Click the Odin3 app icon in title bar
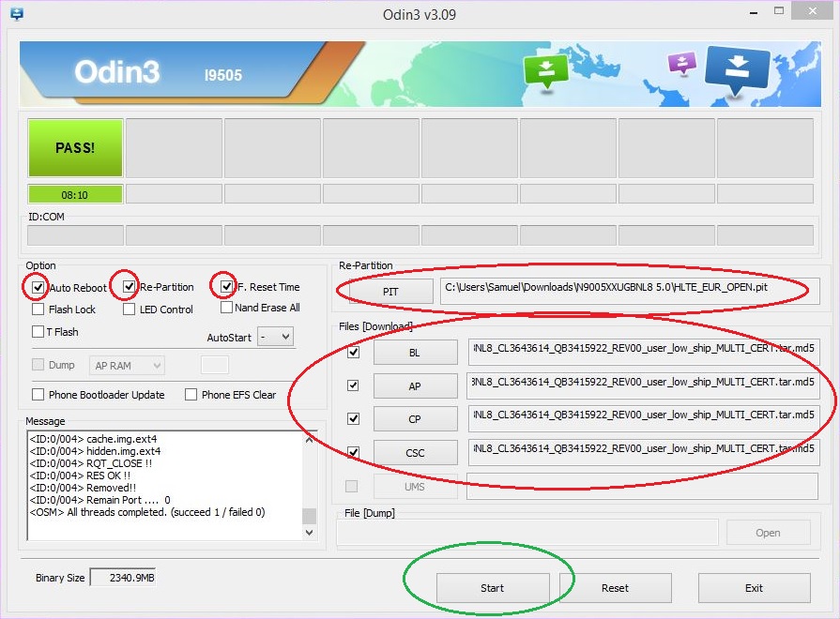This screenshot has height=619, width=840. point(16,14)
